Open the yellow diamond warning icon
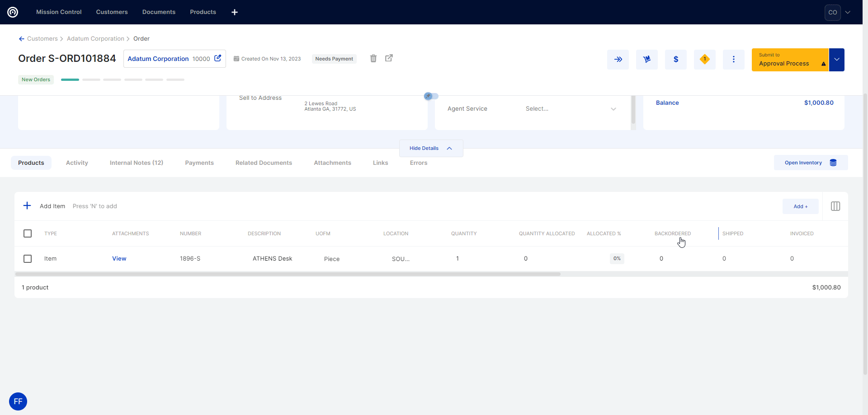The image size is (868, 415). point(704,60)
